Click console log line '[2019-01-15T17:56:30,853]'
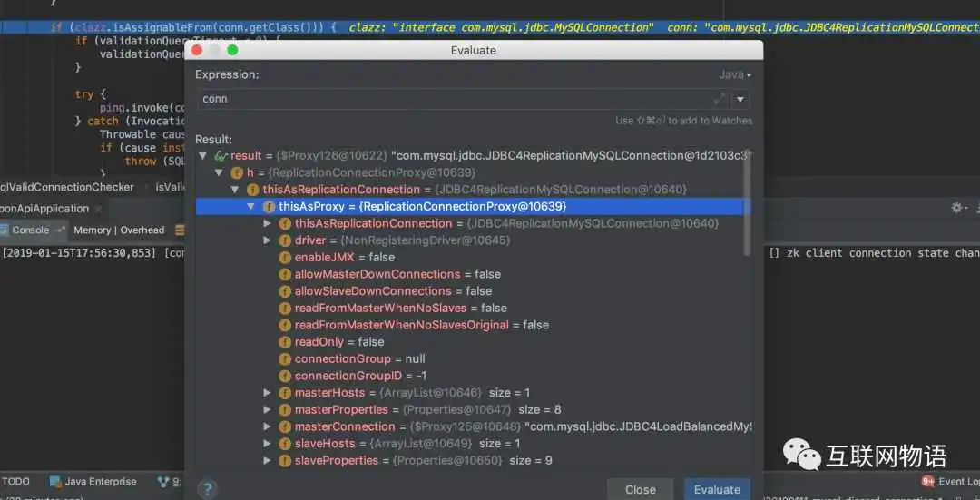Image resolution: width=980 pixels, height=500 pixels. pos(79,252)
